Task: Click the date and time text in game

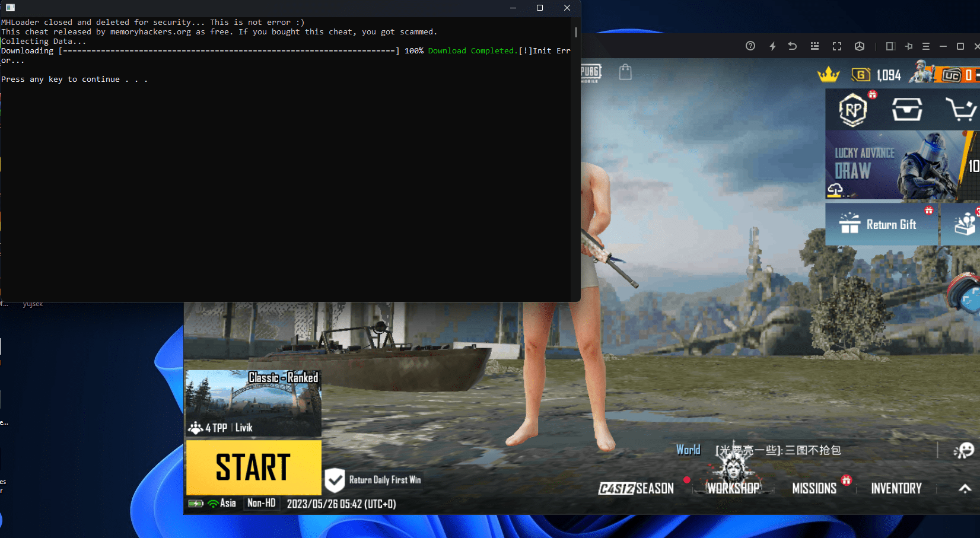Action: click(x=342, y=504)
